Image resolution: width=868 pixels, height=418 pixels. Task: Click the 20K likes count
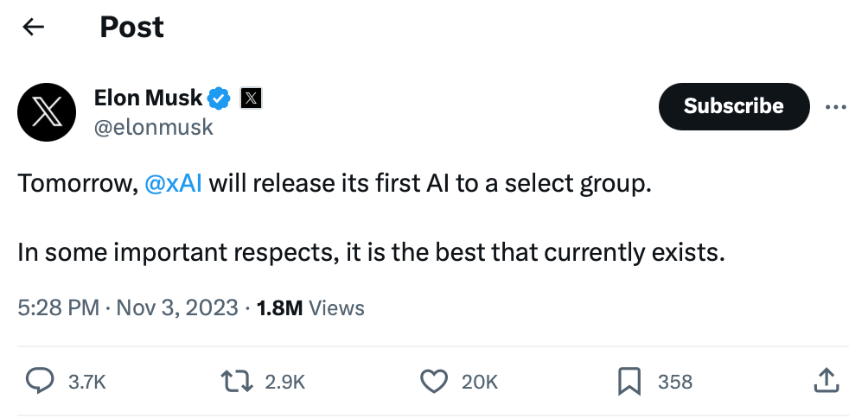(x=480, y=382)
